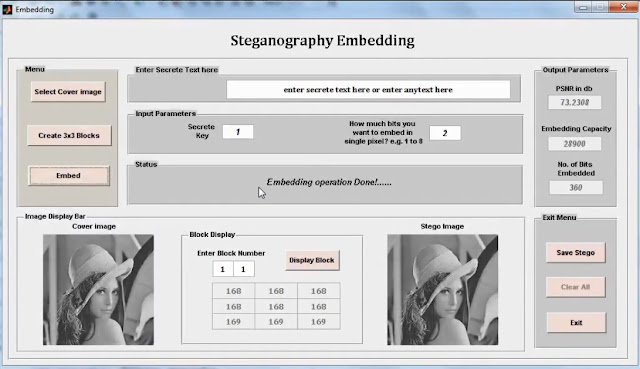Image resolution: width=640 pixels, height=369 pixels.
Task: Click the 'Enter Block Number' label
Action: [x=231, y=253]
